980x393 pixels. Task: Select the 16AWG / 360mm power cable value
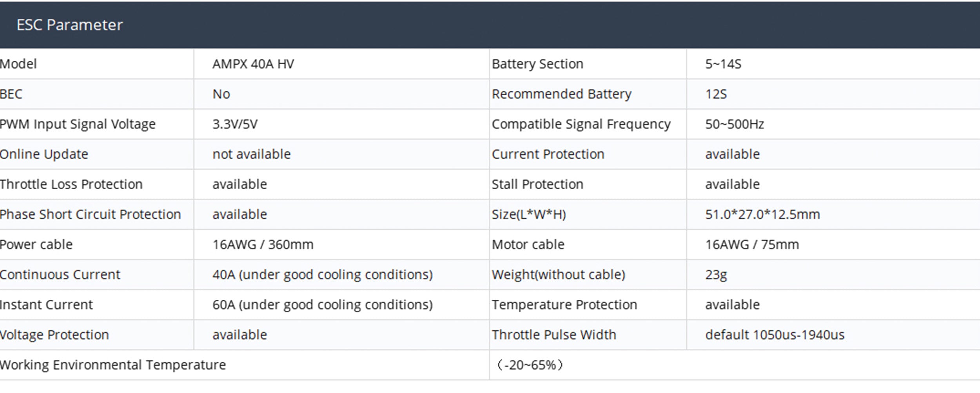click(263, 244)
